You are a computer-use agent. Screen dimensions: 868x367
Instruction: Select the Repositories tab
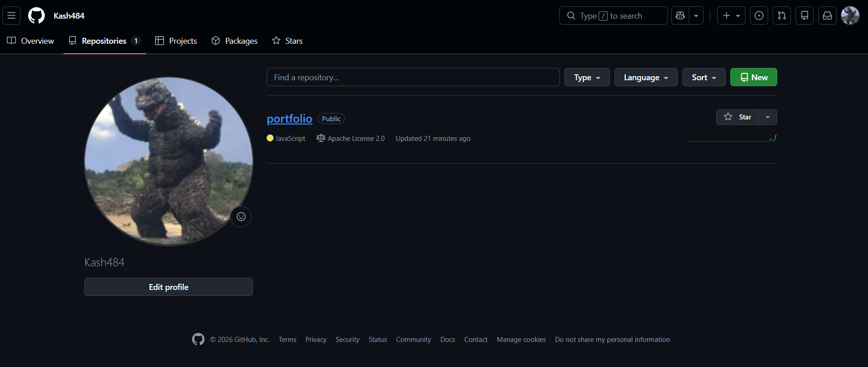[104, 41]
